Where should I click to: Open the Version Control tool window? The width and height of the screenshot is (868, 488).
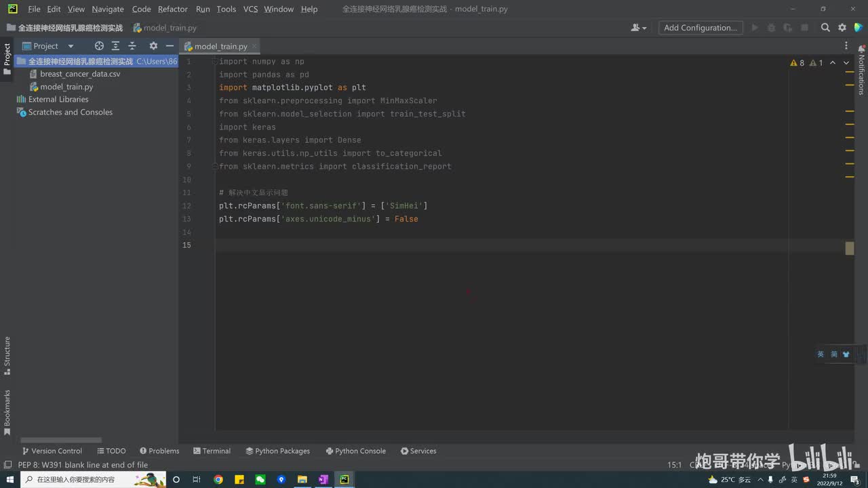pyautogui.click(x=52, y=451)
